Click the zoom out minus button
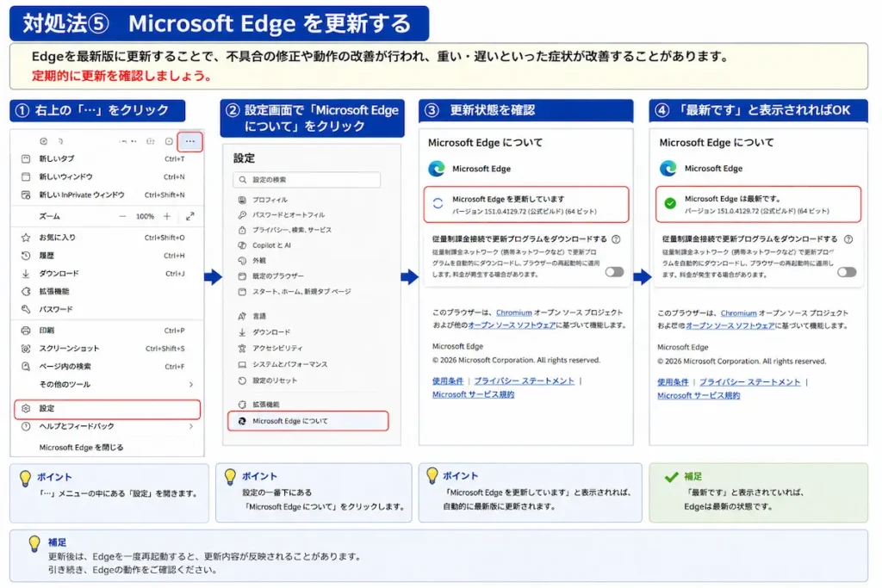Screen dimensions: 882x588 pos(122,216)
